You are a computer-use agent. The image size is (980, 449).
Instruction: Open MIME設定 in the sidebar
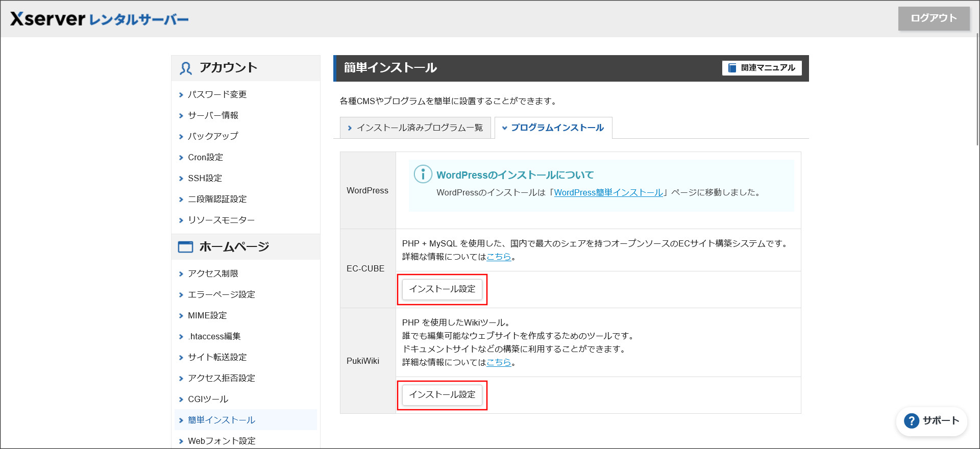point(207,315)
